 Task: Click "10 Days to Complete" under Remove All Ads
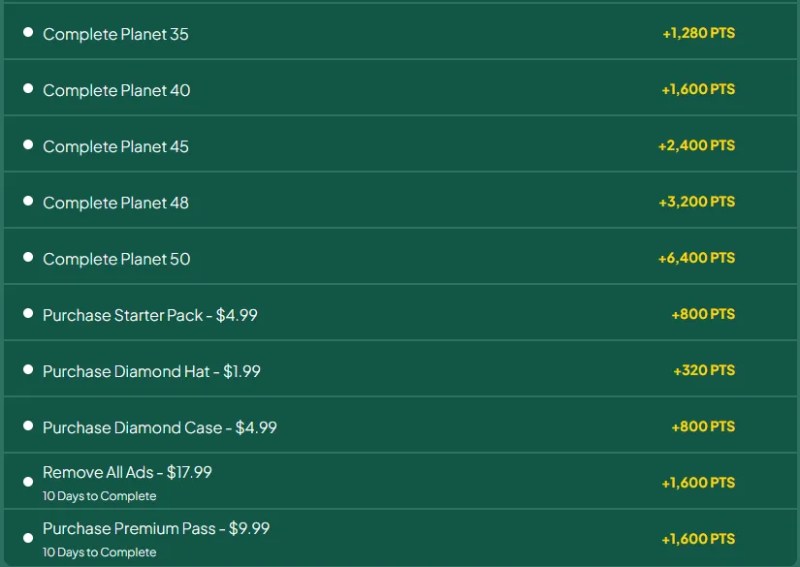coord(99,495)
